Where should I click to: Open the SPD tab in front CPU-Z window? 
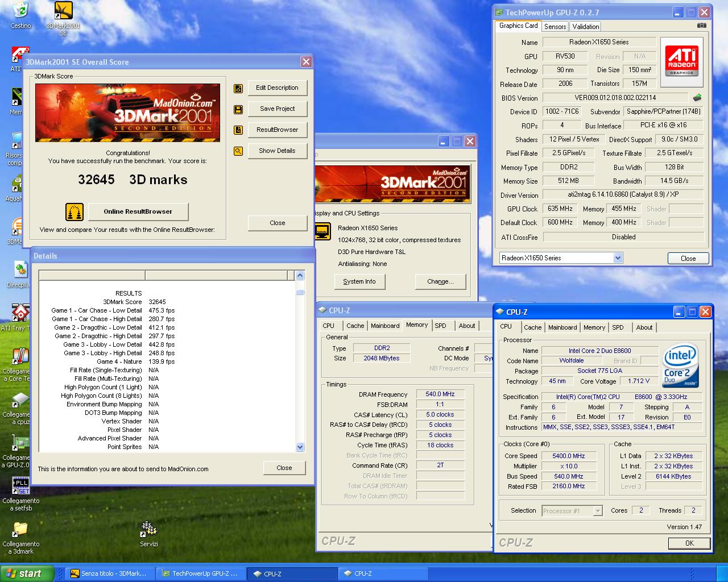tap(618, 327)
